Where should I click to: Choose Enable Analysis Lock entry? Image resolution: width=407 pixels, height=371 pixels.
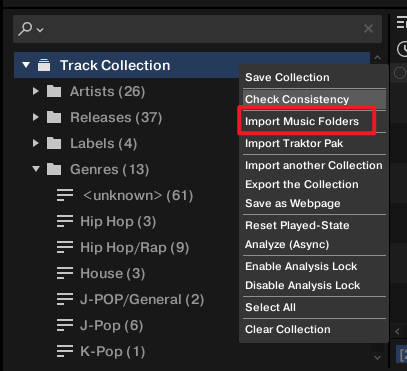point(314,266)
